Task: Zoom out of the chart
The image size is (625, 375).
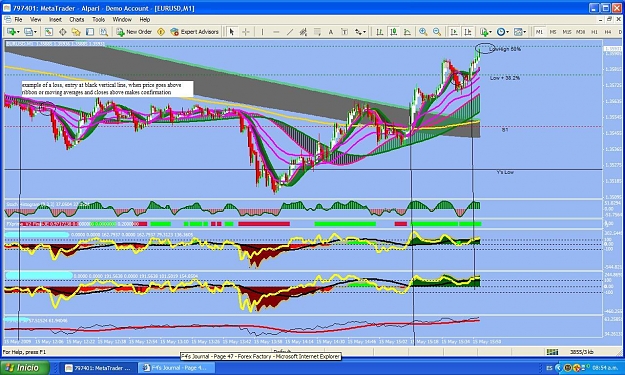Action: coord(437,32)
